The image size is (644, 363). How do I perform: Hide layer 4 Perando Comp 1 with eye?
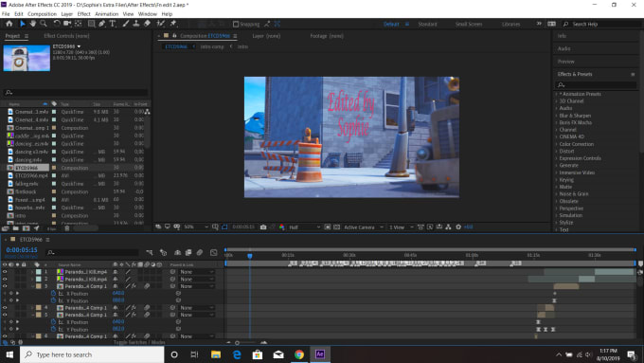point(5,307)
